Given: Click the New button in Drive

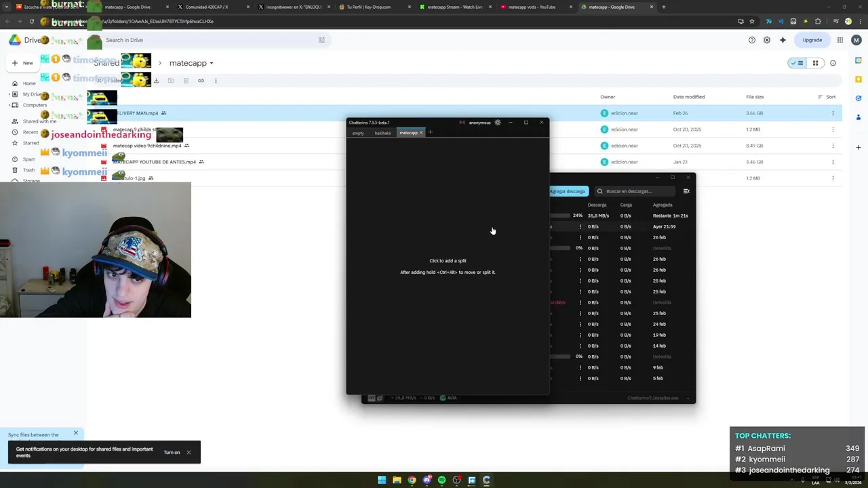Looking at the screenshot, I should [x=22, y=63].
